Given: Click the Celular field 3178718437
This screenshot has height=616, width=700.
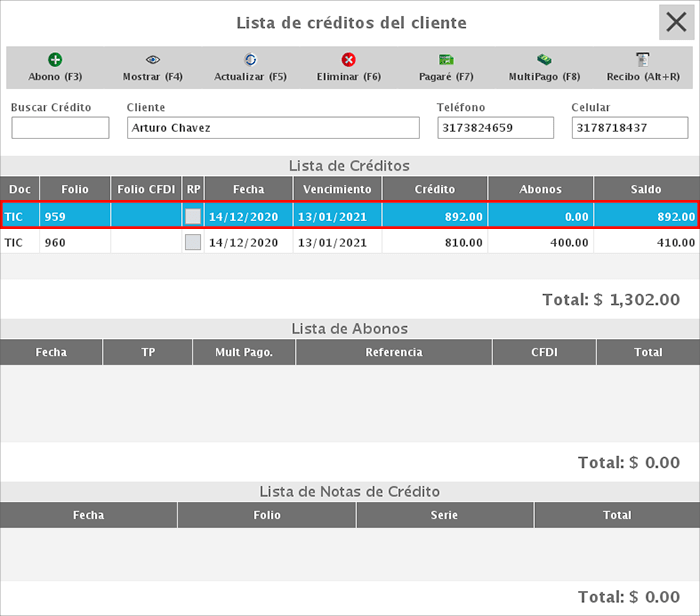Looking at the screenshot, I should (x=630, y=128).
